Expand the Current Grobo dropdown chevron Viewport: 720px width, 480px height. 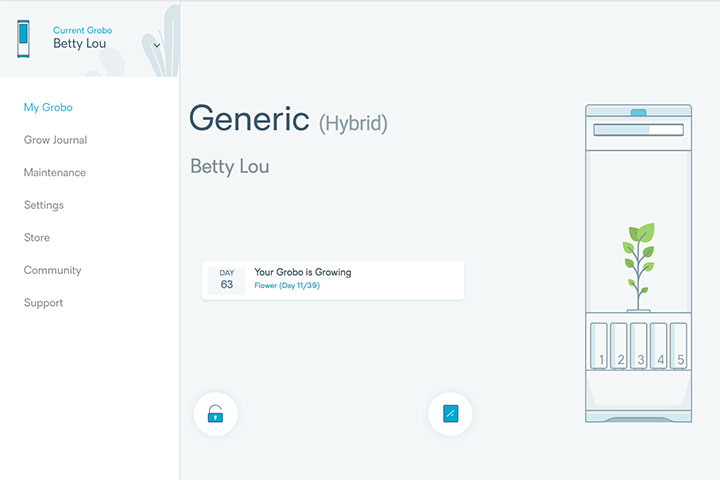tap(157, 45)
